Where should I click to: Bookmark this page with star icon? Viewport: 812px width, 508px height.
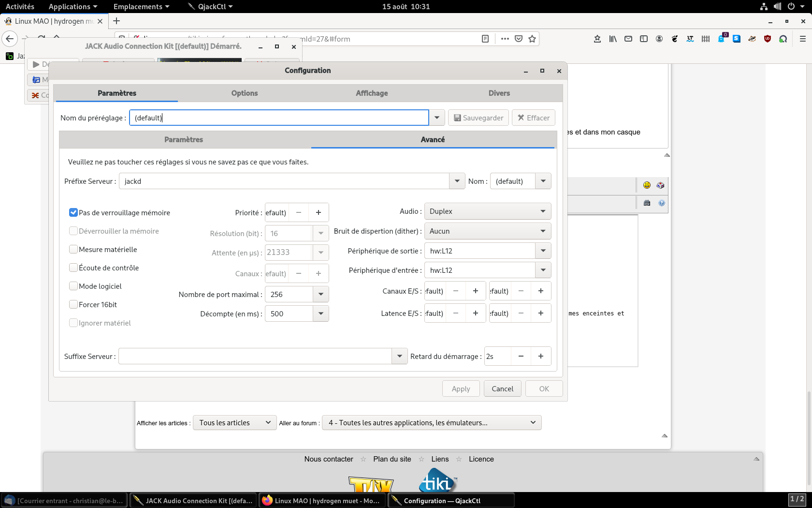tap(532, 39)
